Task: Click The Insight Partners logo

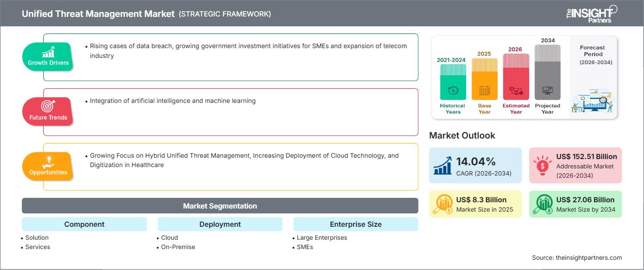Action: coord(591,13)
